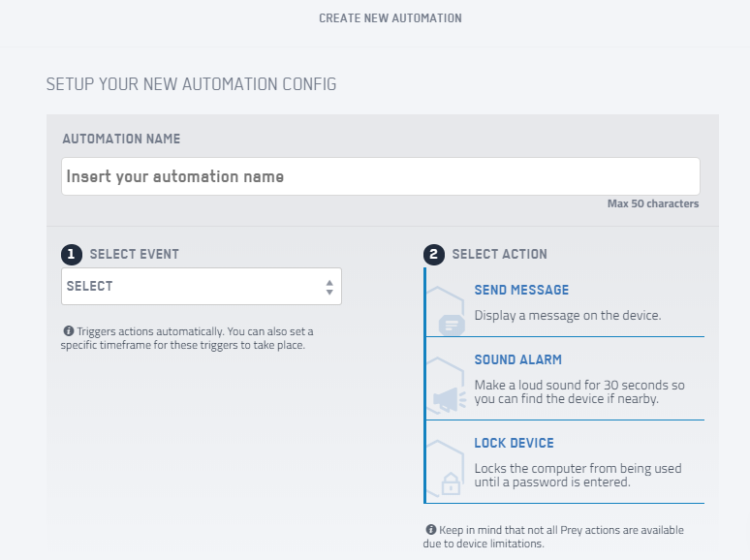
Task: Click the Lock Device padlock icon
Action: [451, 483]
